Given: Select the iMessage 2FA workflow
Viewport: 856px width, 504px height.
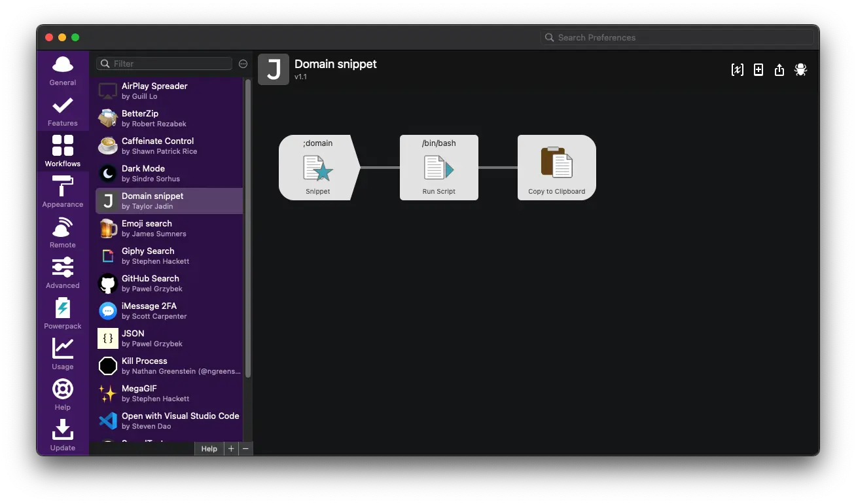Looking at the screenshot, I should pyautogui.click(x=169, y=311).
